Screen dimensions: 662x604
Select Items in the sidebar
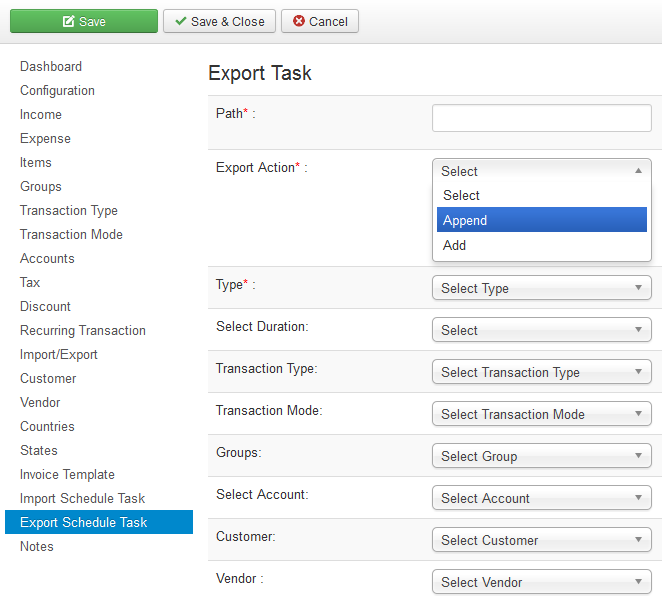pyautogui.click(x=35, y=163)
